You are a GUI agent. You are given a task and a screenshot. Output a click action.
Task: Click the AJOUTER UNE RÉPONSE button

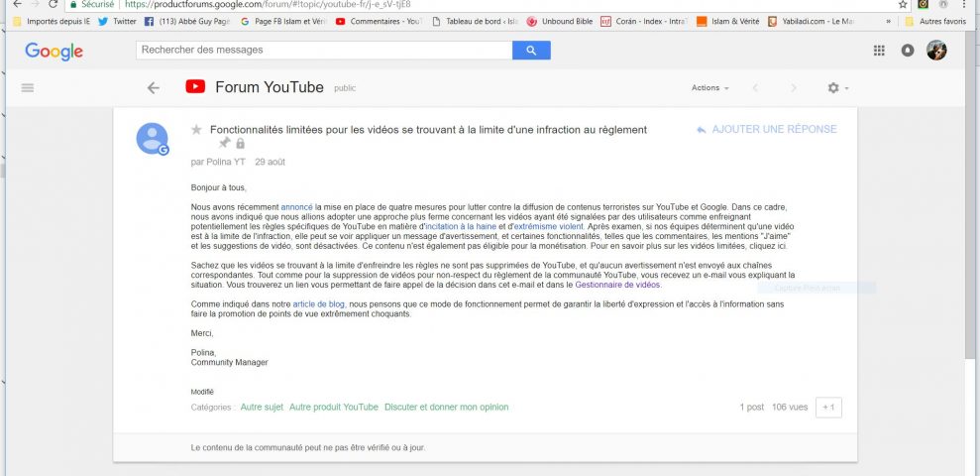tap(766, 130)
